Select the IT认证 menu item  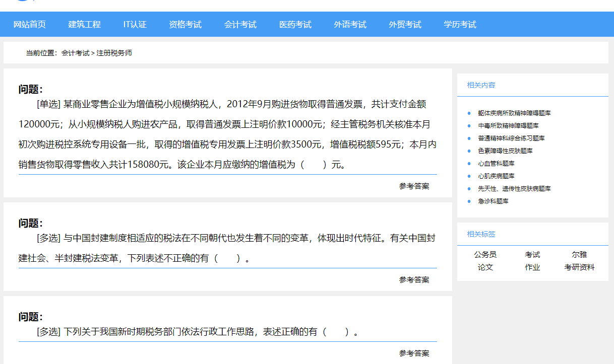click(x=135, y=24)
